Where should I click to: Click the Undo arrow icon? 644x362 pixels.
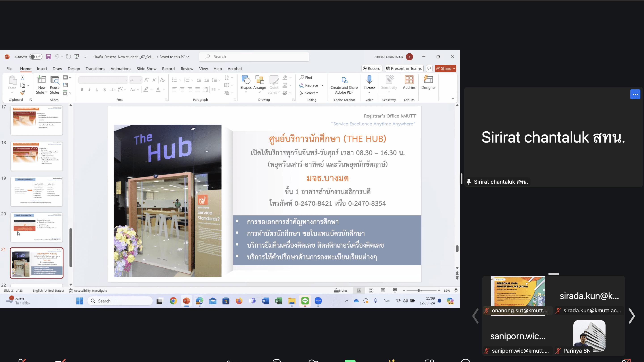coord(57,57)
